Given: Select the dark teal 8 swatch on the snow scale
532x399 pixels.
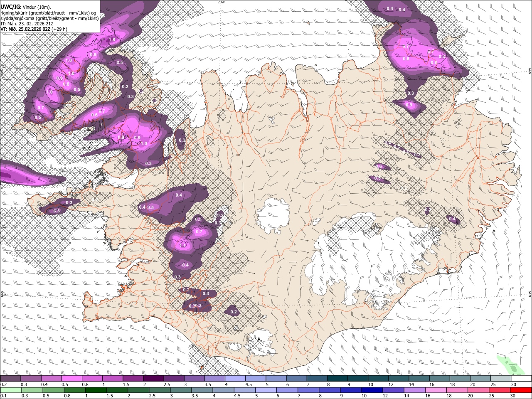Looking at the screenshot, I should click(338, 378).
